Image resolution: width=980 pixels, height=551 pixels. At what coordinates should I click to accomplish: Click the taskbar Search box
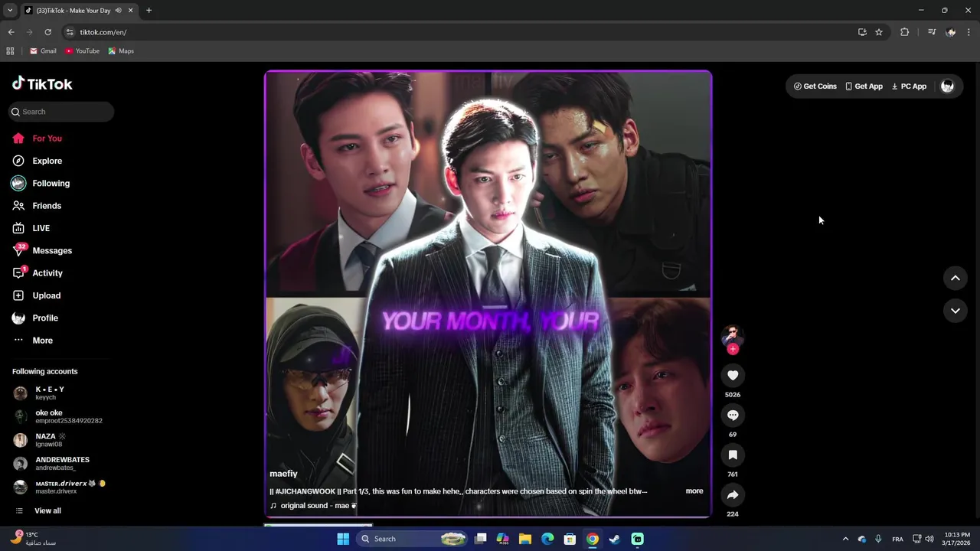413,539
